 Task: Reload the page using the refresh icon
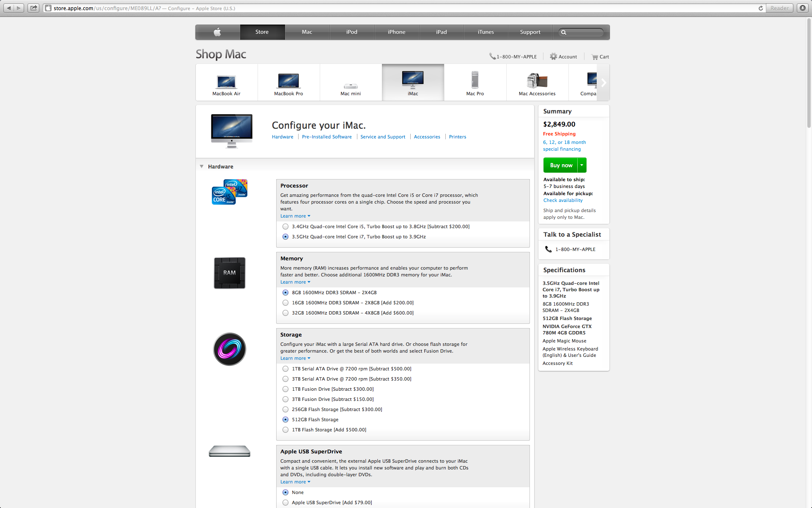[x=760, y=8]
